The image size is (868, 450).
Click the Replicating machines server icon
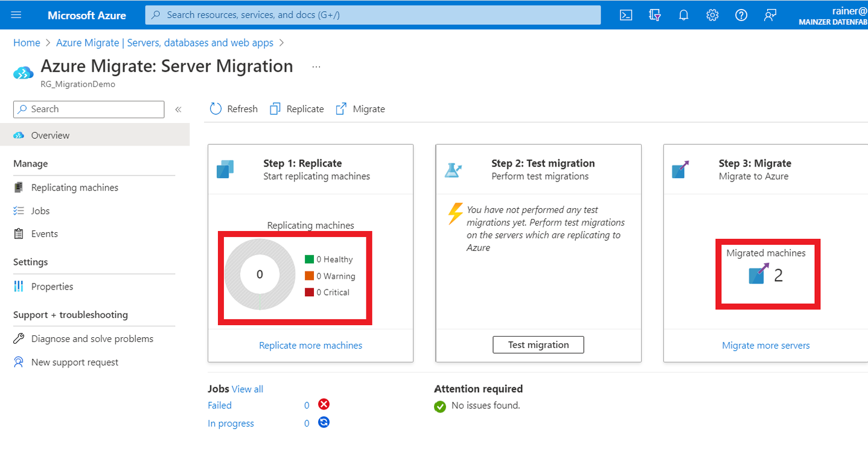(19, 188)
